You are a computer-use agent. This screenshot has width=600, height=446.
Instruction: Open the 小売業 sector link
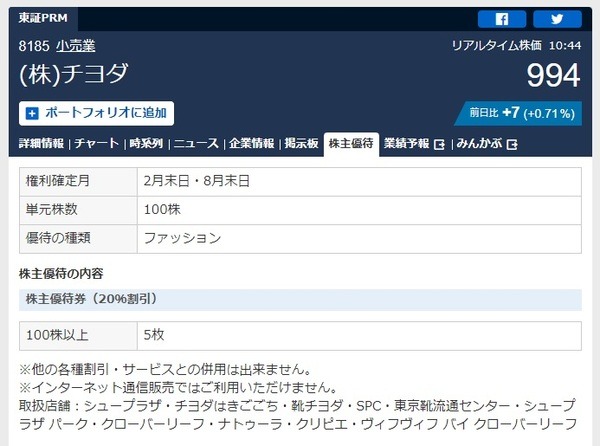point(76,46)
